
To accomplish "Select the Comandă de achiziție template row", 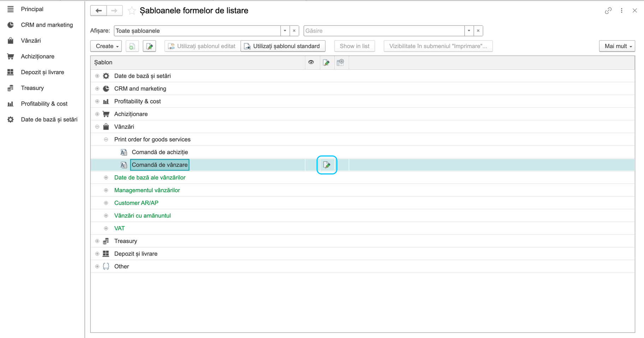I will pyautogui.click(x=362, y=152).
